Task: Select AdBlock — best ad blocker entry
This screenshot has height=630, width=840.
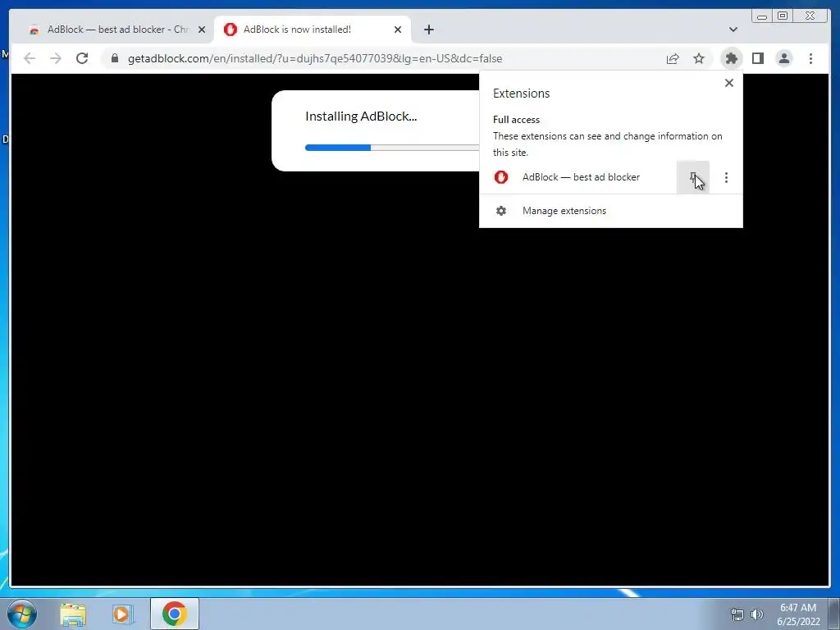Action: click(x=577, y=177)
